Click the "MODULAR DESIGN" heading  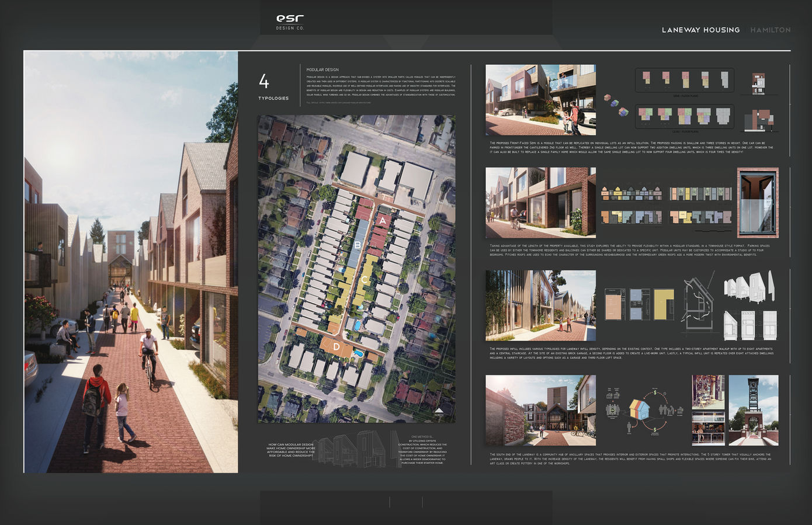[x=322, y=69]
